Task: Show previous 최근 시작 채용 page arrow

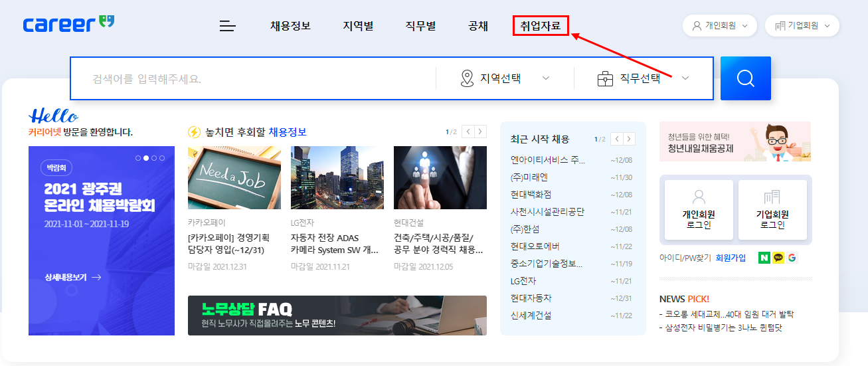Action: tap(616, 139)
